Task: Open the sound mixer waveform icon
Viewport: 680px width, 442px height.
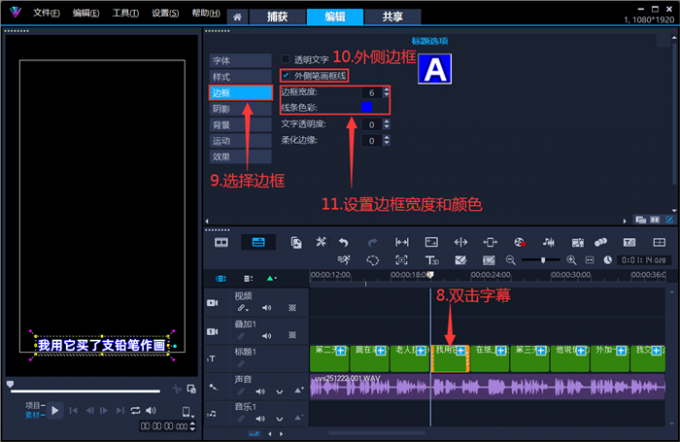Action: point(549,242)
